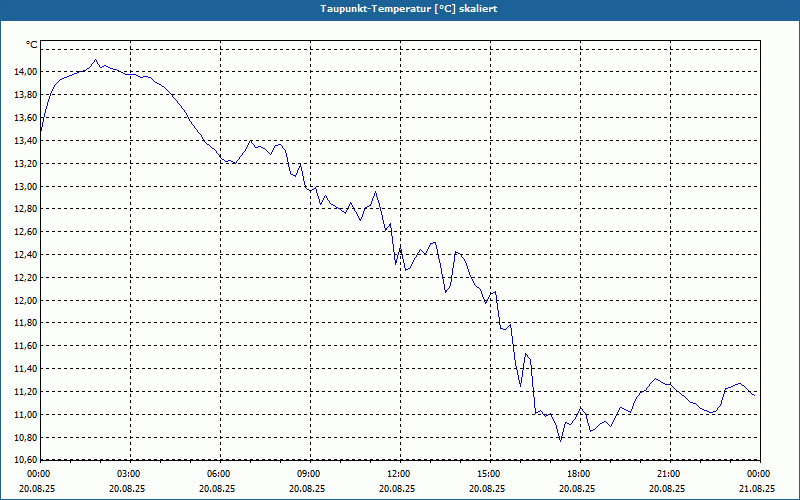This screenshot has width=800, height=500.
Task: Click the y-axis value 13,40
Action: (x=26, y=141)
